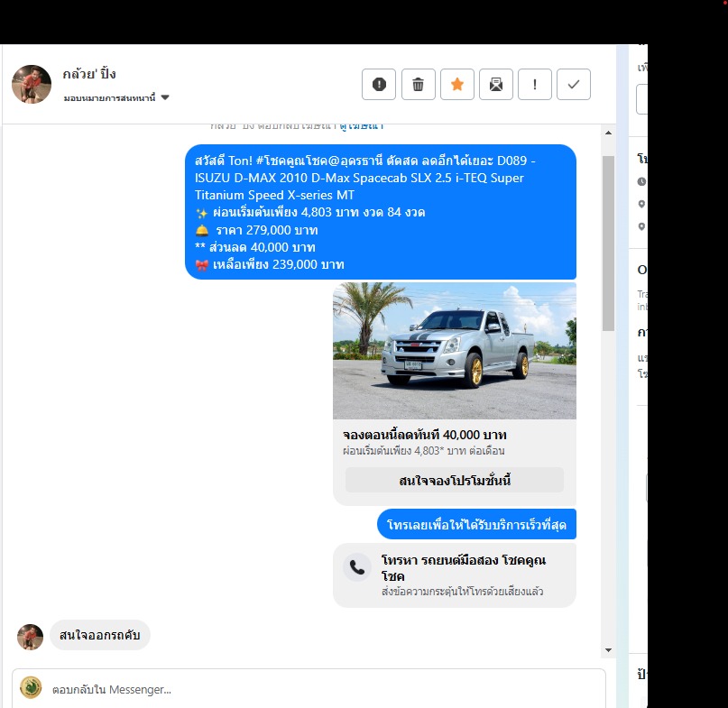This screenshot has height=708, width=728.
Task: Click สนใจจองโปรโมชั่นนี้ button
Action: point(455,480)
